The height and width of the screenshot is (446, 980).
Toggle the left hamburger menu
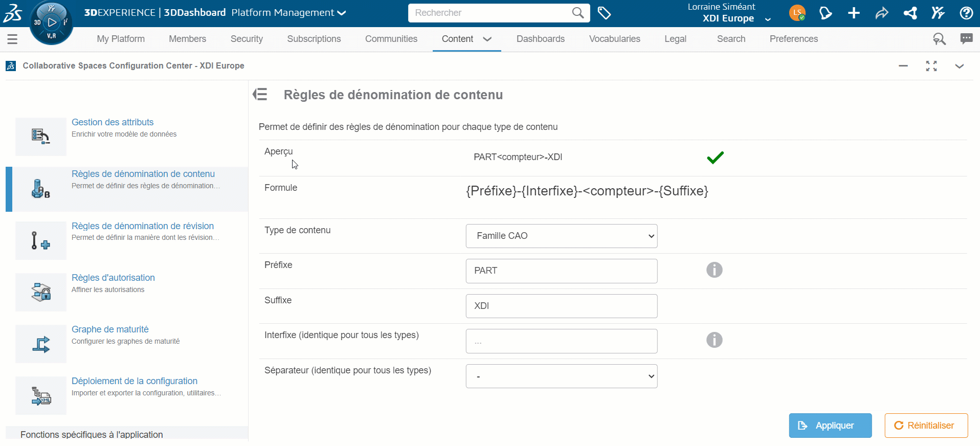point(12,39)
